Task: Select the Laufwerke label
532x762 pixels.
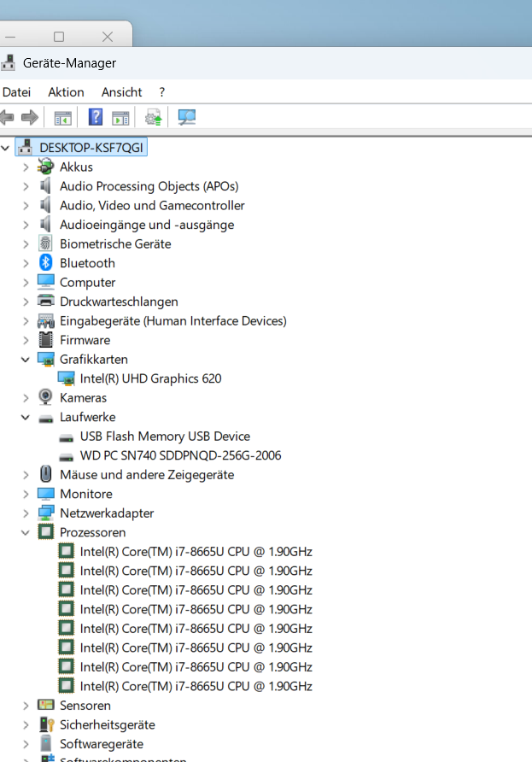Action: [x=88, y=417]
